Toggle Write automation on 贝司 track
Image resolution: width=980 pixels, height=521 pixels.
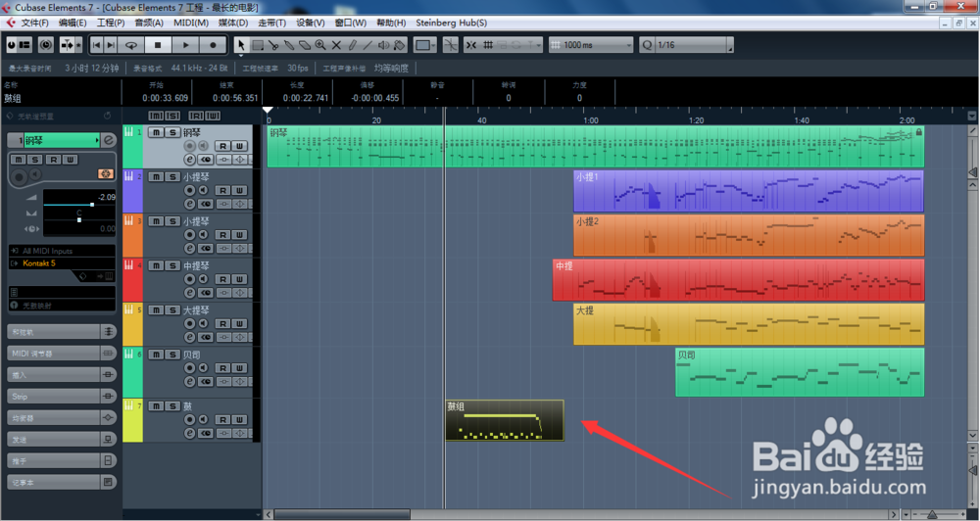point(239,368)
